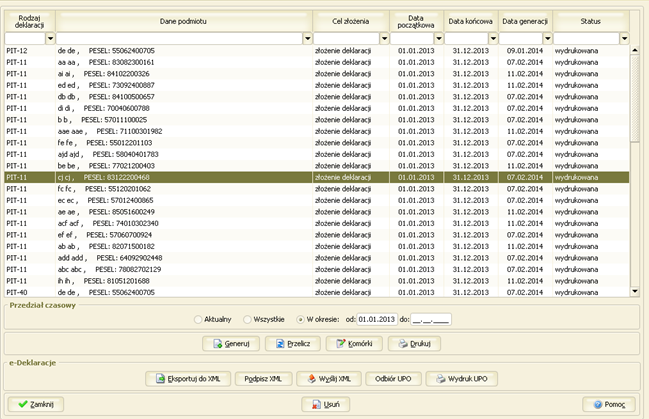Click Eksportuj do XML button

click(188, 379)
